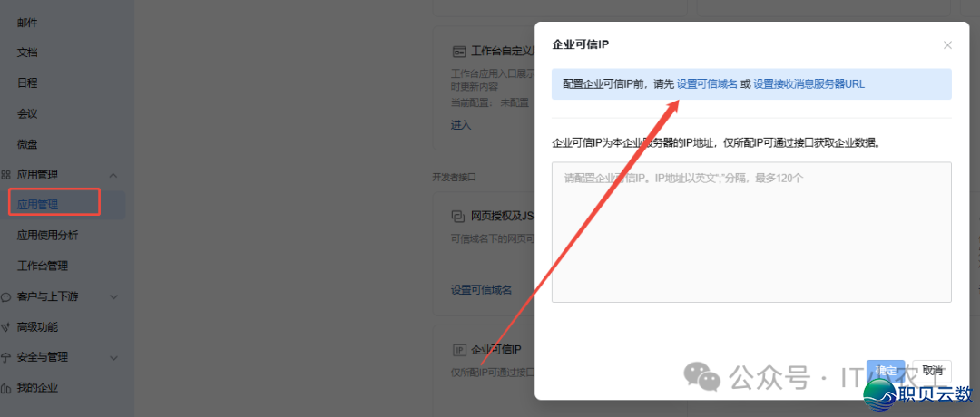Open 会议 in the sidebar
Screen dimensions: 980x417
tap(27, 113)
